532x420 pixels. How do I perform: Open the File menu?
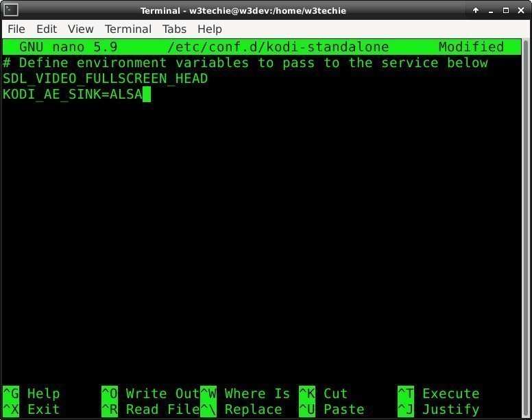coord(16,29)
